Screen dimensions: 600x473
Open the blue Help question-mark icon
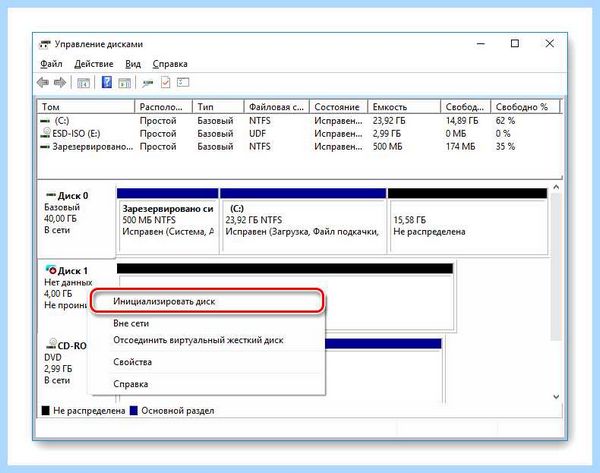pyautogui.click(x=107, y=82)
